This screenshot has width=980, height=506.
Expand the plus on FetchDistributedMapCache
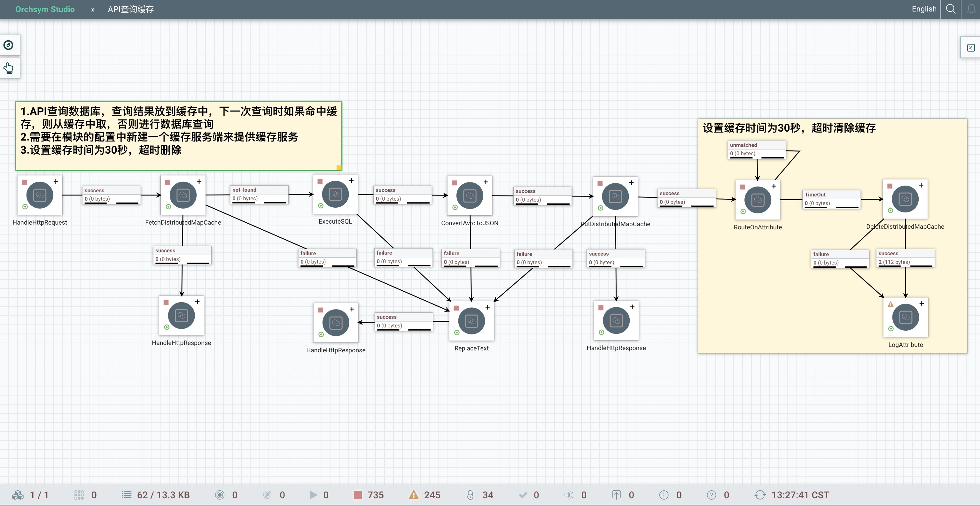[x=199, y=181]
